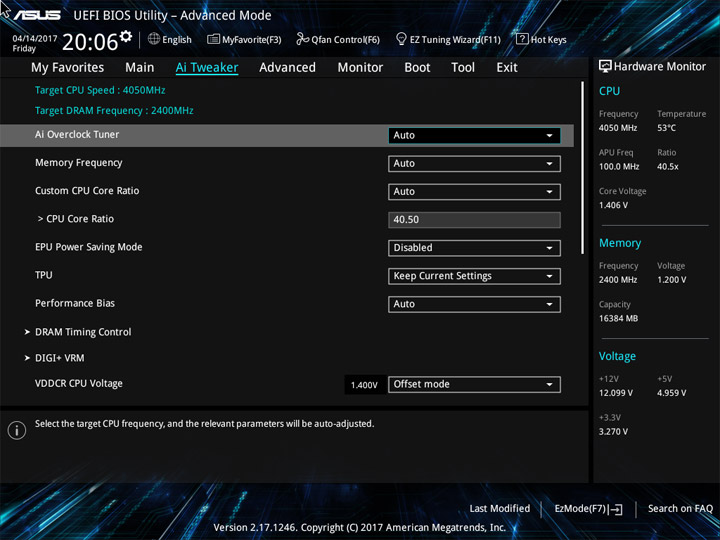720x540 pixels.
Task: Click the 04/14/2017 date text
Action: pos(35,39)
